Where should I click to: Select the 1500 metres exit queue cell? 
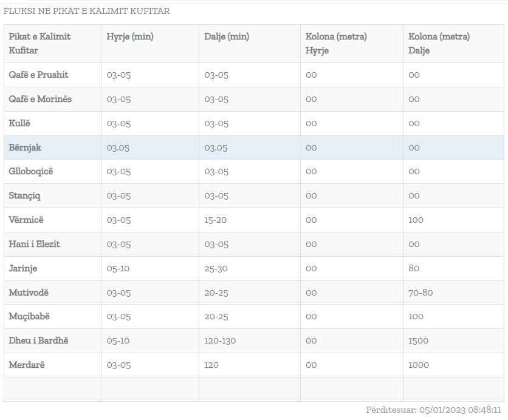419,340
